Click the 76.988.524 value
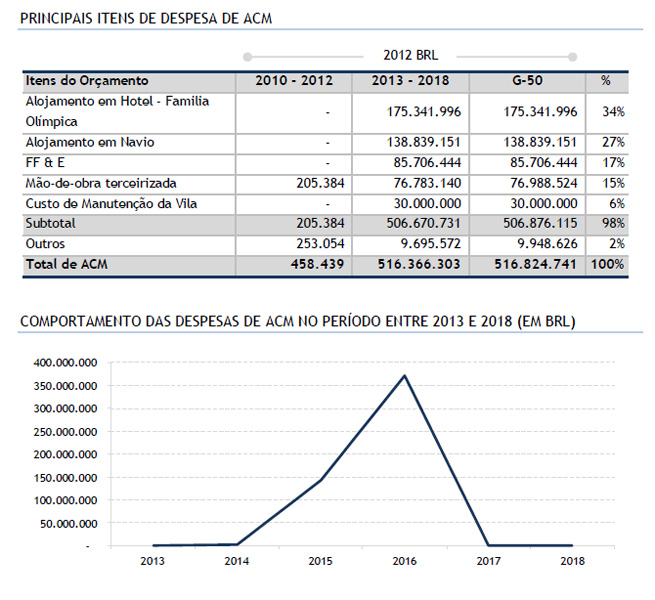The image size is (655, 600). [544, 183]
